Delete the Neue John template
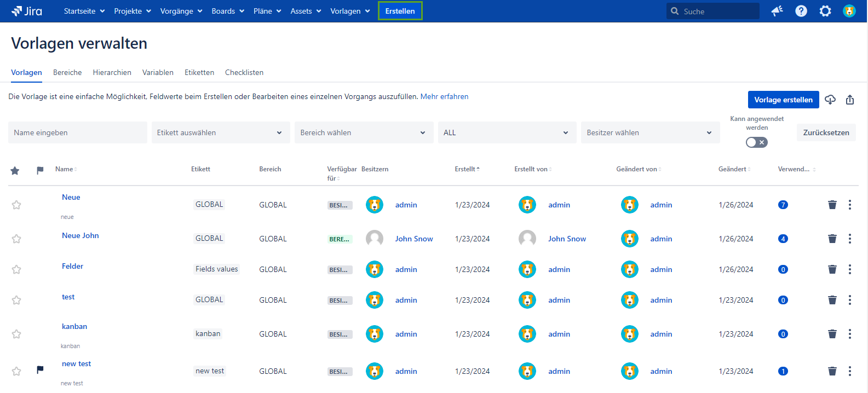 (832, 239)
